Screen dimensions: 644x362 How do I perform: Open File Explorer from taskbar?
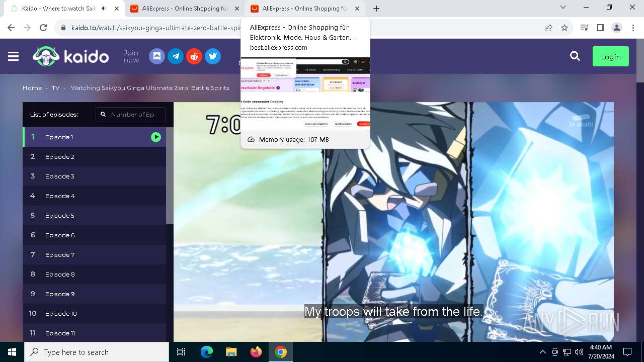231,352
